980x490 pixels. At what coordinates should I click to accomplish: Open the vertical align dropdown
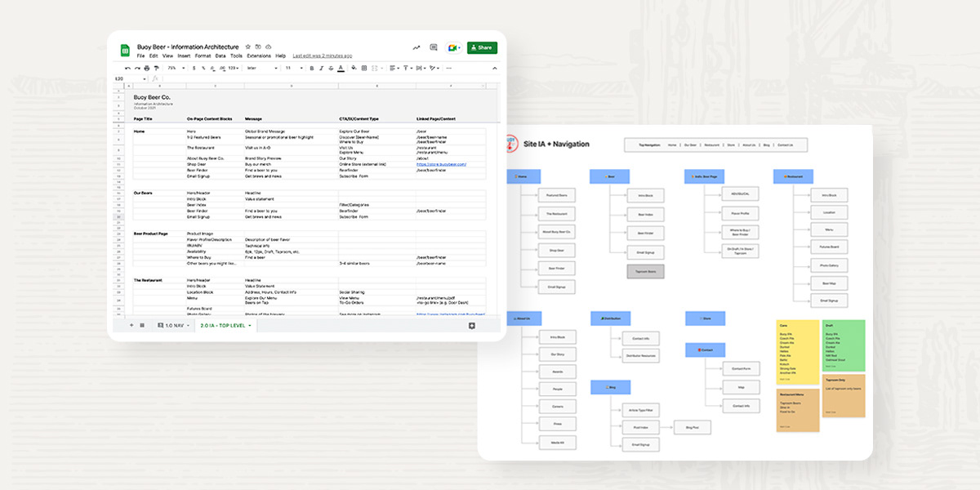pyautogui.click(x=407, y=68)
